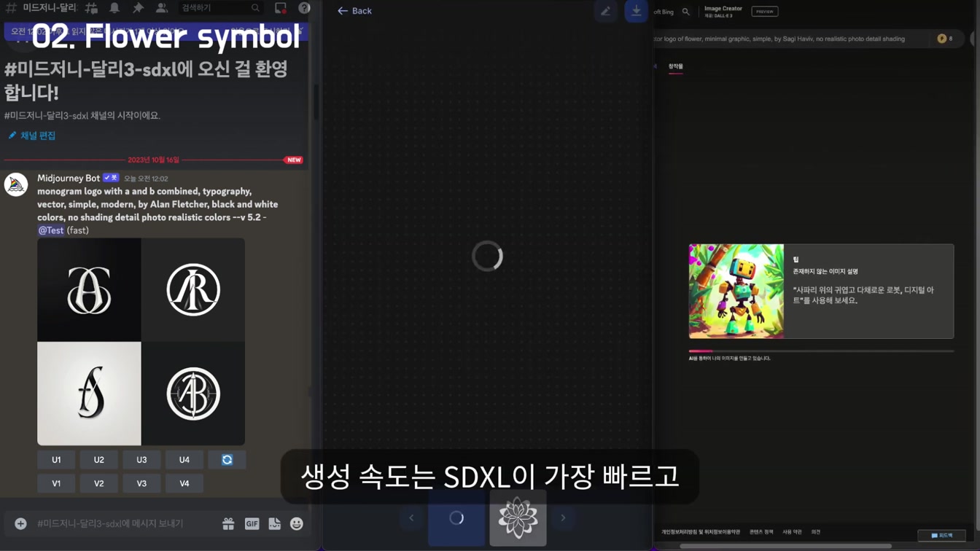Click Image Creator title in Bing
The width and height of the screenshot is (980, 551).
pyautogui.click(x=723, y=9)
